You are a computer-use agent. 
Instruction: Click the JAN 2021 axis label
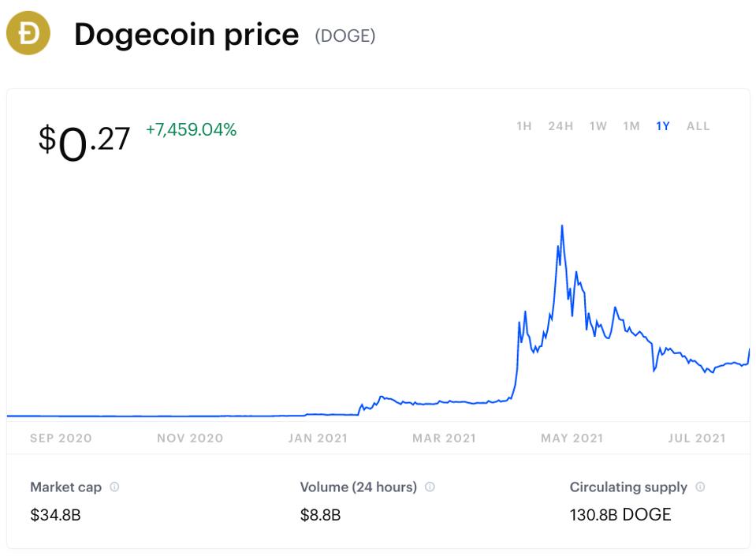318,438
